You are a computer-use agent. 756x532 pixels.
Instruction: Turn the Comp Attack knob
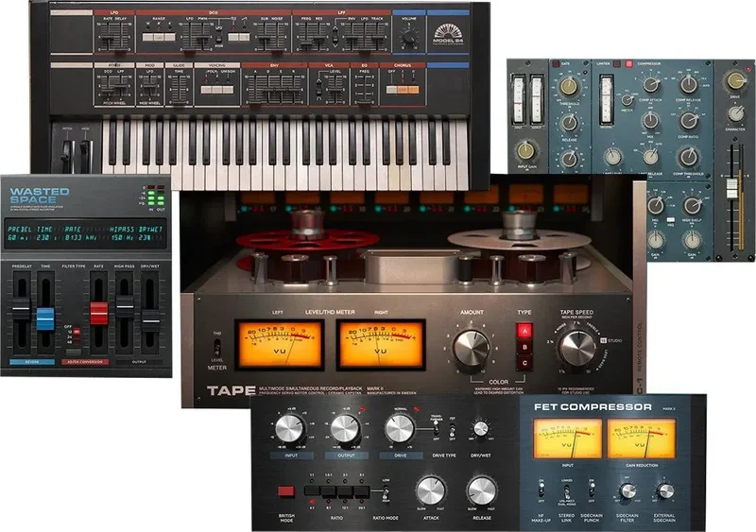coord(651,84)
